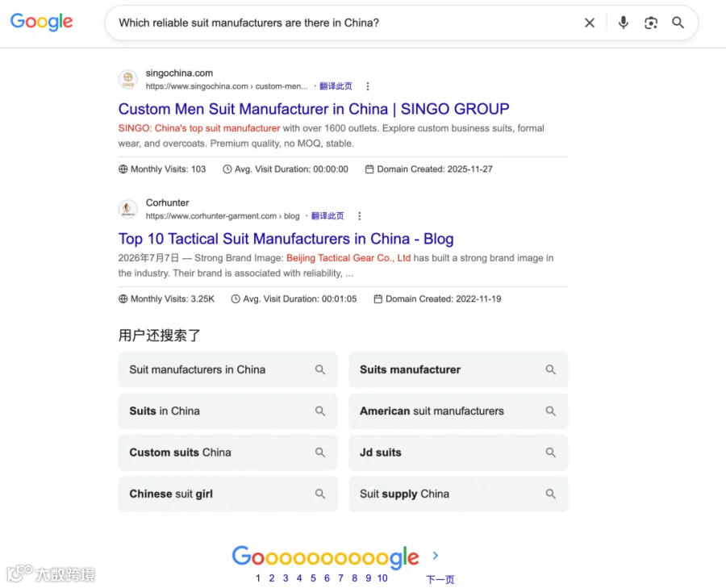Image resolution: width=726 pixels, height=588 pixels.
Task: Go to results page 10
Action: (x=382, y=578)
